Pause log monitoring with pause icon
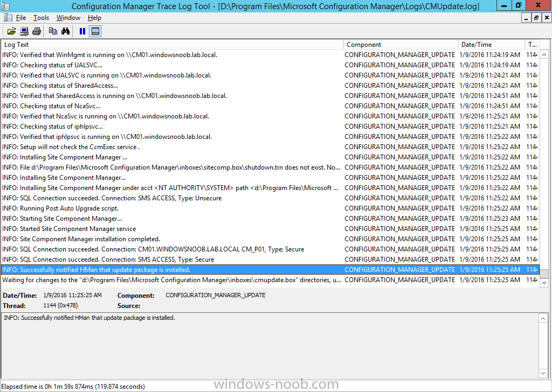Viewport: 552px width, 392px height. pos(82,31)
